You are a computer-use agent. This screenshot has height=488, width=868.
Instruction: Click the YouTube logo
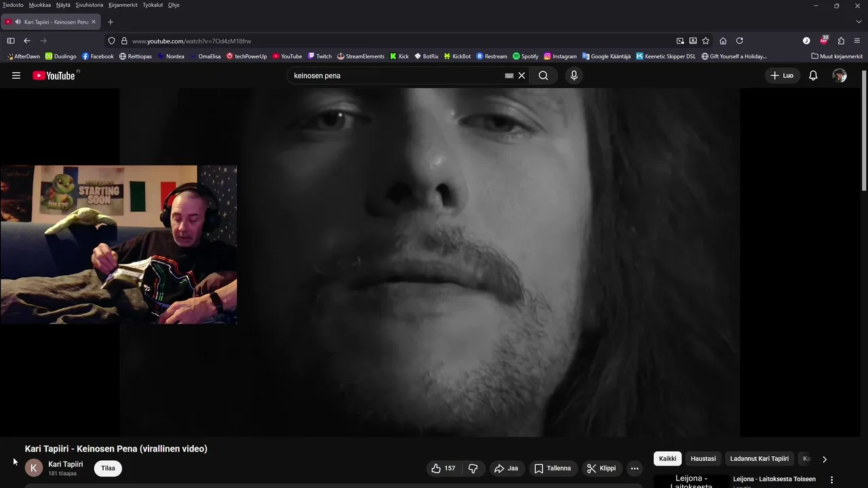(54, 75)
